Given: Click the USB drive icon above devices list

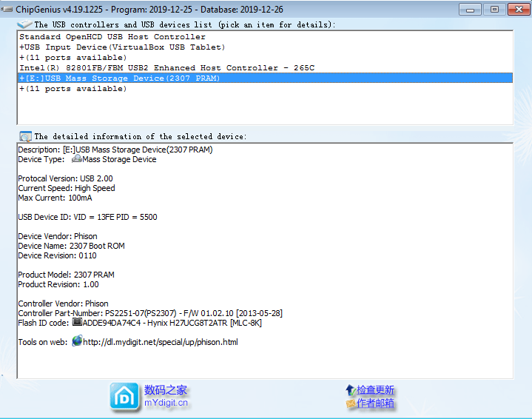Looking at the screenshot, I should pyautogui.click(x=24, y=24).
